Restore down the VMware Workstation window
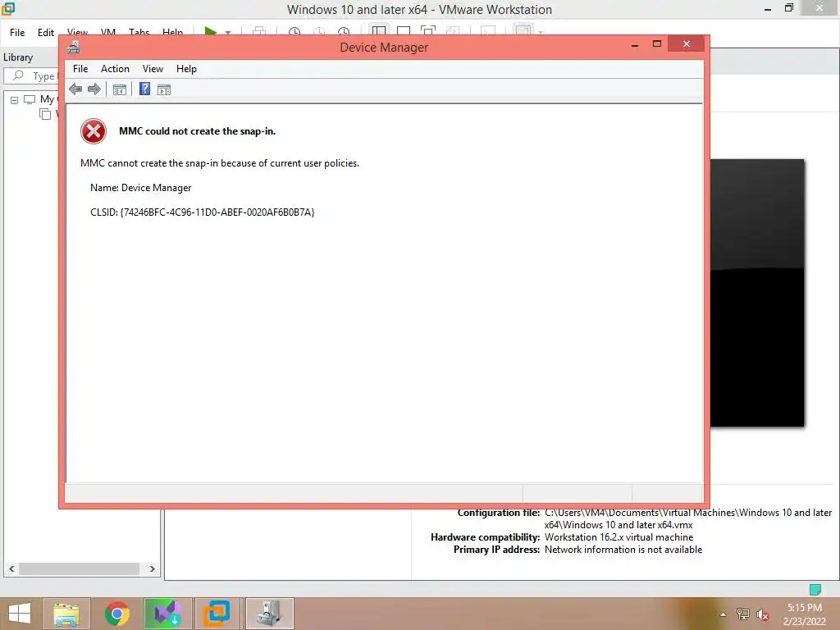The image size is (840, 630). (x=788, y=7)
